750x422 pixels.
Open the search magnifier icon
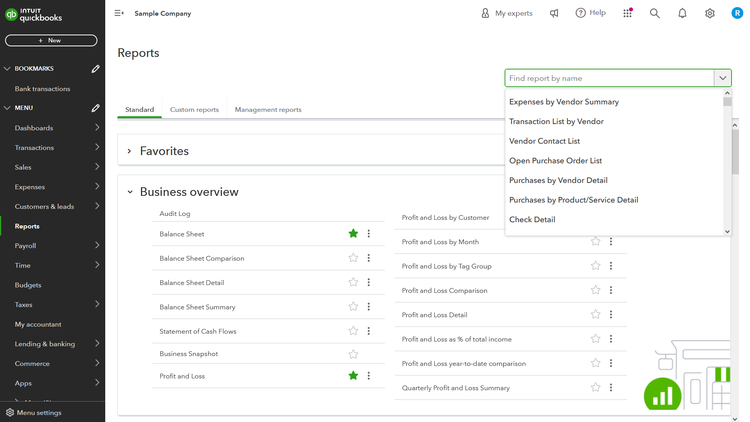tap(655, 13)
